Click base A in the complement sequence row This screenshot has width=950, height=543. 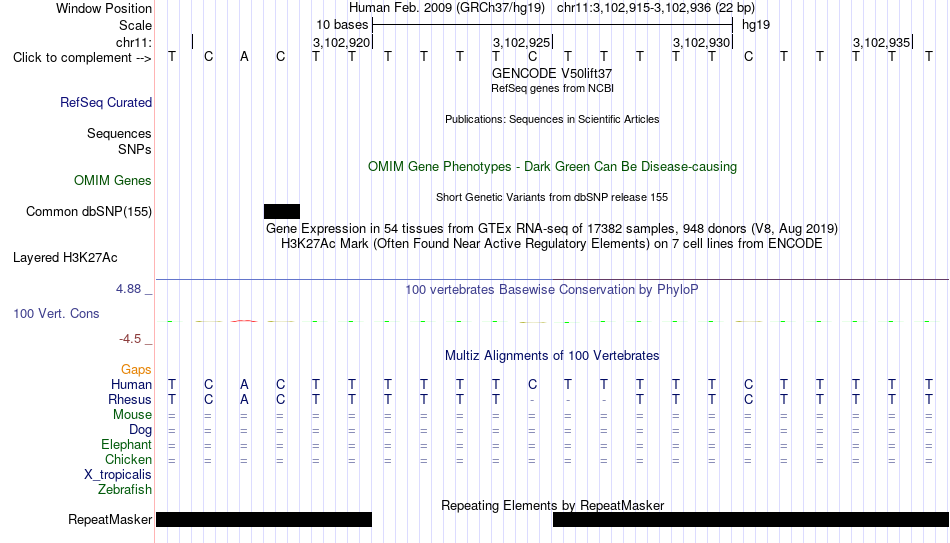coord(244,57)
